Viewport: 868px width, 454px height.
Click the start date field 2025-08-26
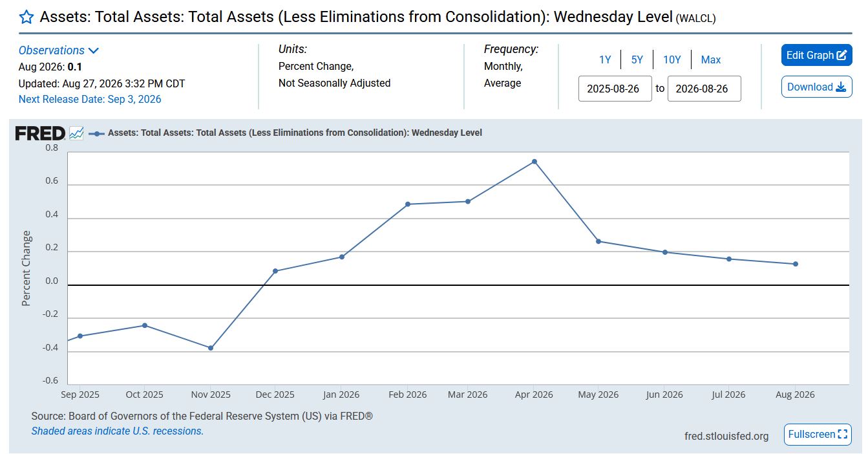[615, 89]
